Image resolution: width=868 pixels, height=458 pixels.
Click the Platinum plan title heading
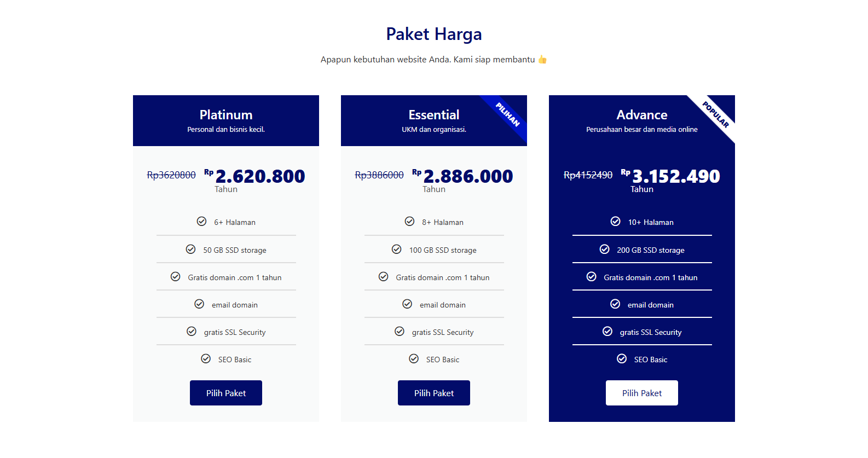[x=226, y=115]
